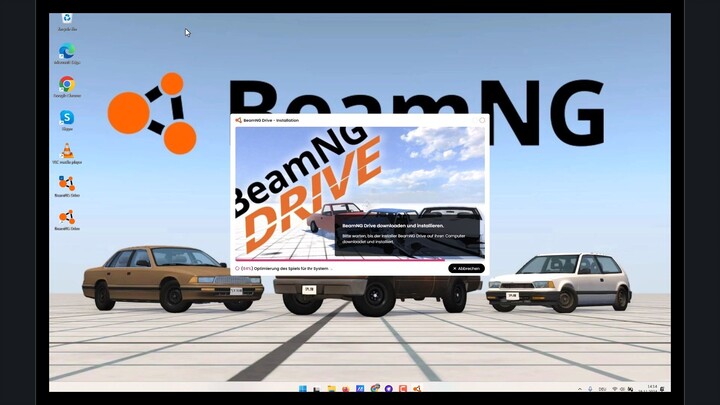Screen dimensions: 720x405
Task: Click the 'BeamNG Drive - Installation' window title
Action: (271, 120)
